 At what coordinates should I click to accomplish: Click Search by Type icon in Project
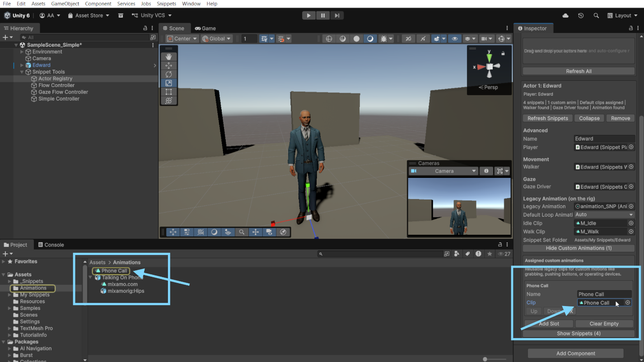[457, 254]
